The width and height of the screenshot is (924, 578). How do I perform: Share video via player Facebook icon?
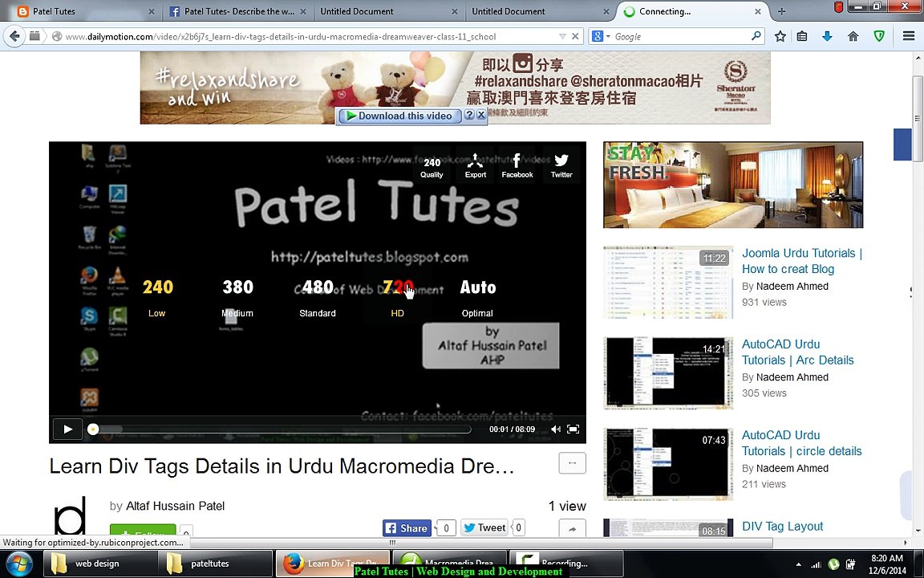(x=517, y=166)
